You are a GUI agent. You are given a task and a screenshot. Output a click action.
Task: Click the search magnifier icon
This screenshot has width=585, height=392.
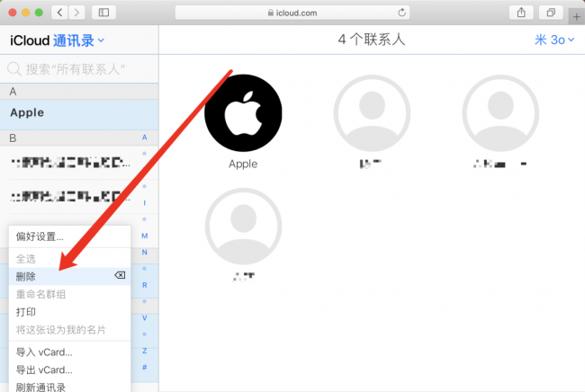pos(14,69)
